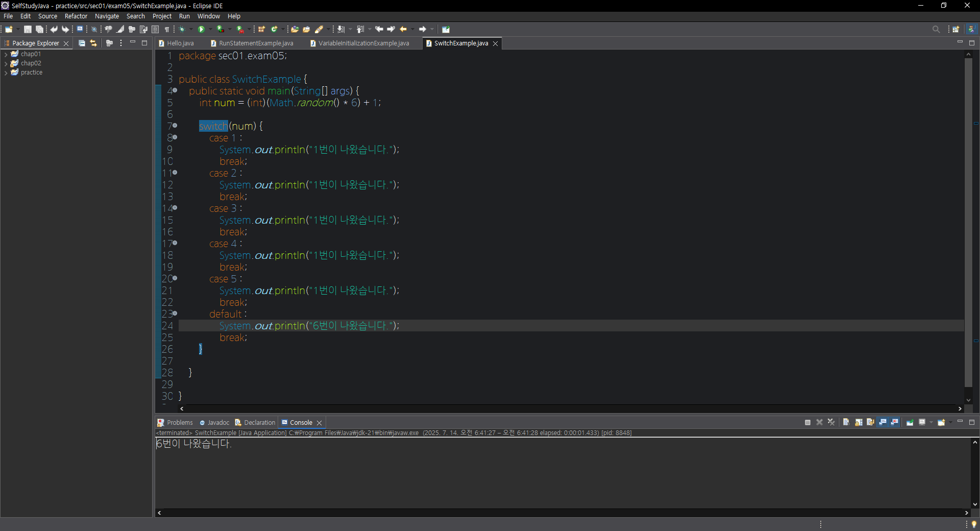This screenshot has width=980, height=531.
Task: Open the Run button dropdown arrow
Action: [x=210, y=30]
